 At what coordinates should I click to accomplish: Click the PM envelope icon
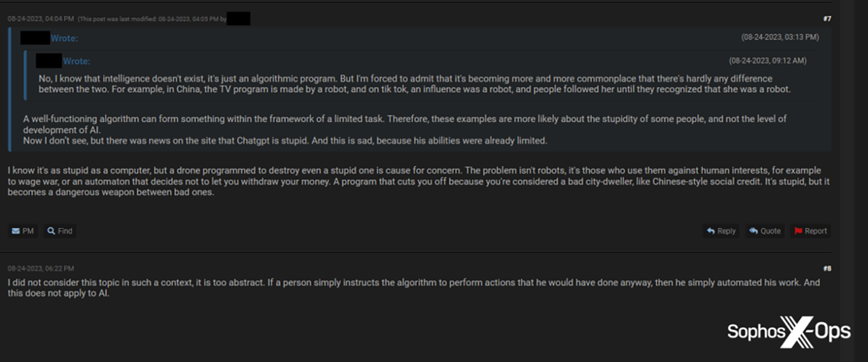(x=16, y=231)
